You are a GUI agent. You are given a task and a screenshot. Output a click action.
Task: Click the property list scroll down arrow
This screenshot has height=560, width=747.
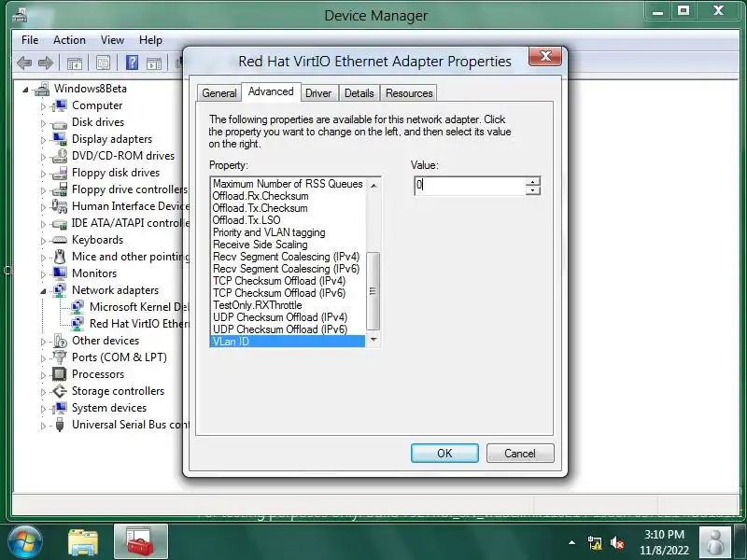[373, 339]
